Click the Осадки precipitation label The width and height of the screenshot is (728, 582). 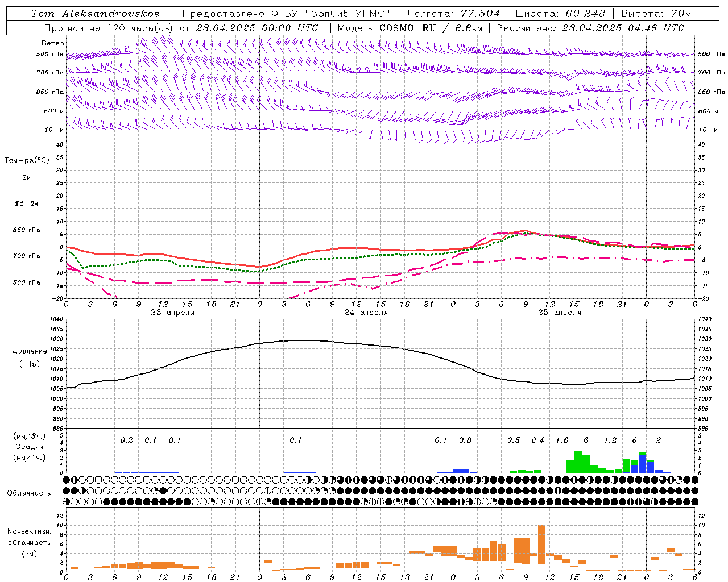click(29, 447)
